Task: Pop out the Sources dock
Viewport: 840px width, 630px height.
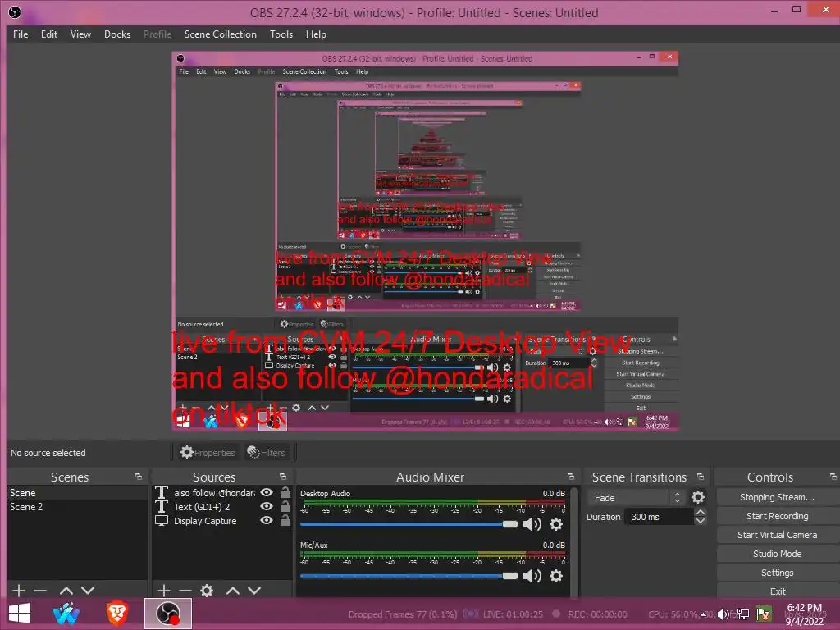Action: [283, 477]
